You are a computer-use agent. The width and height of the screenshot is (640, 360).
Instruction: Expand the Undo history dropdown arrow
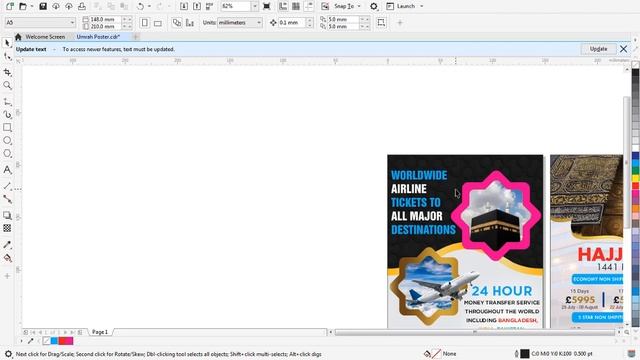point(149,6)
